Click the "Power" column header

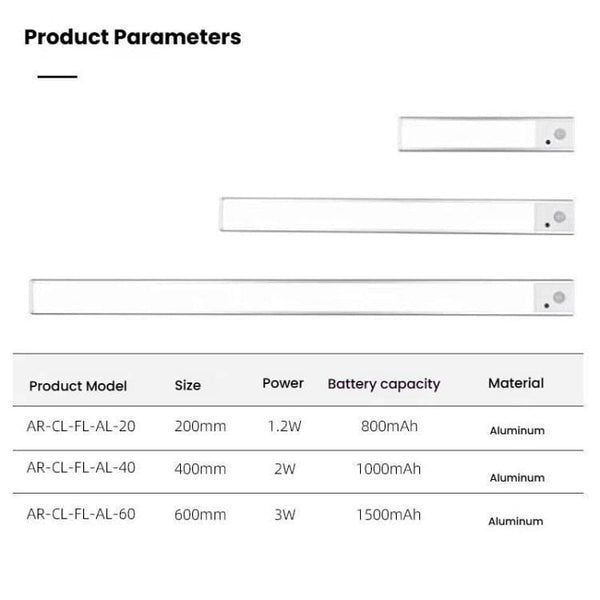tap(283, 383)
